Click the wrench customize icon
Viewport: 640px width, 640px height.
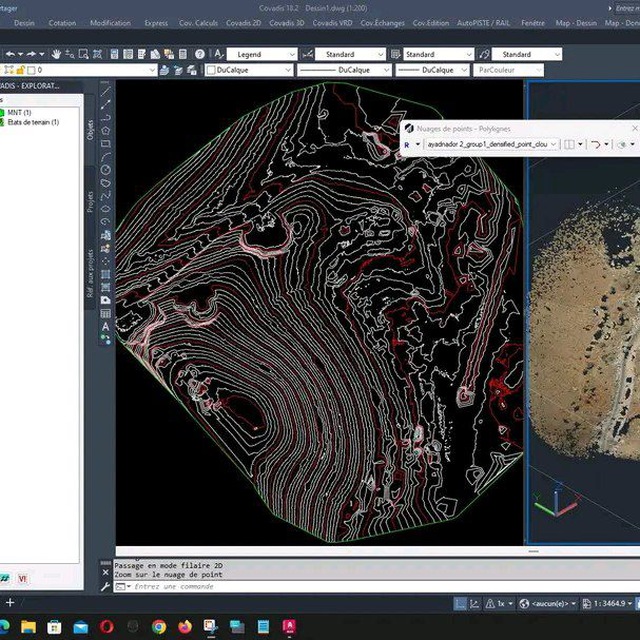coord(105,587)
